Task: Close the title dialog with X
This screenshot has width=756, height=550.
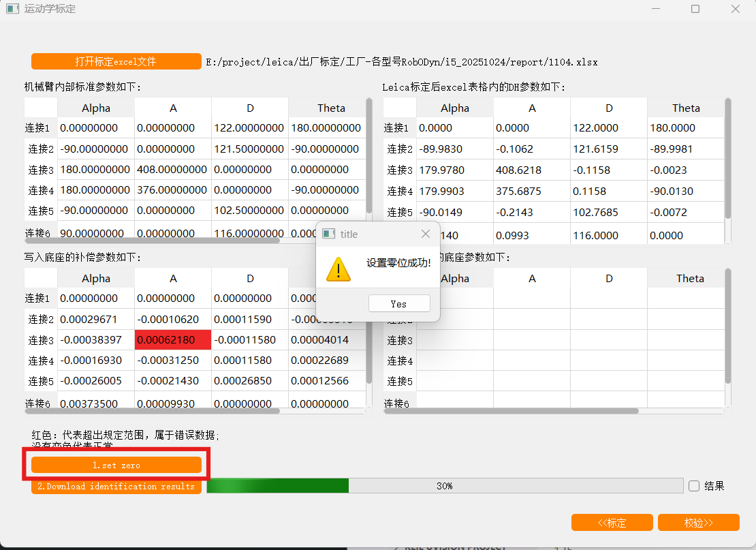Action: tap(426, 234)
